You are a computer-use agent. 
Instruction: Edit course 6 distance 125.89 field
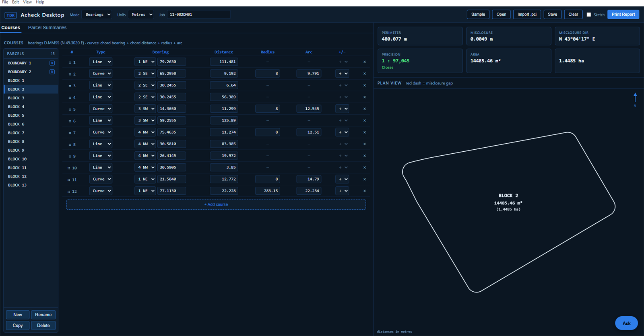[x=224, y=121]
